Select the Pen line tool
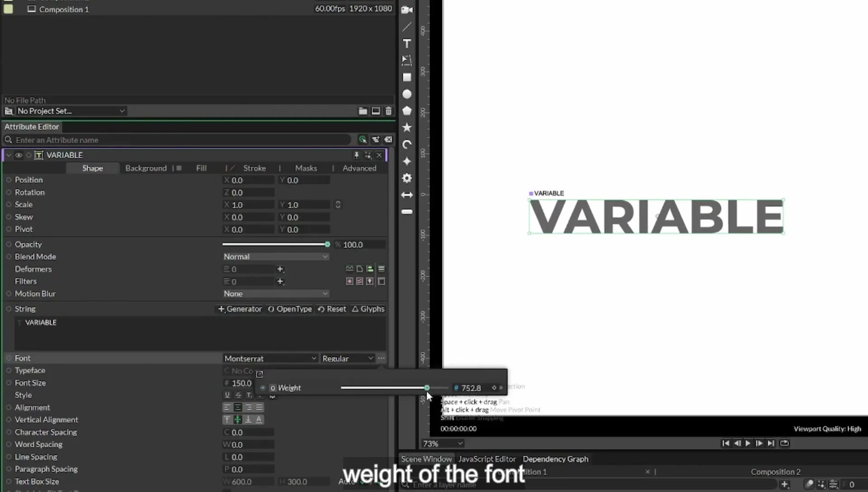Screen dimensions: 868x492 click(x=407, y=27)
